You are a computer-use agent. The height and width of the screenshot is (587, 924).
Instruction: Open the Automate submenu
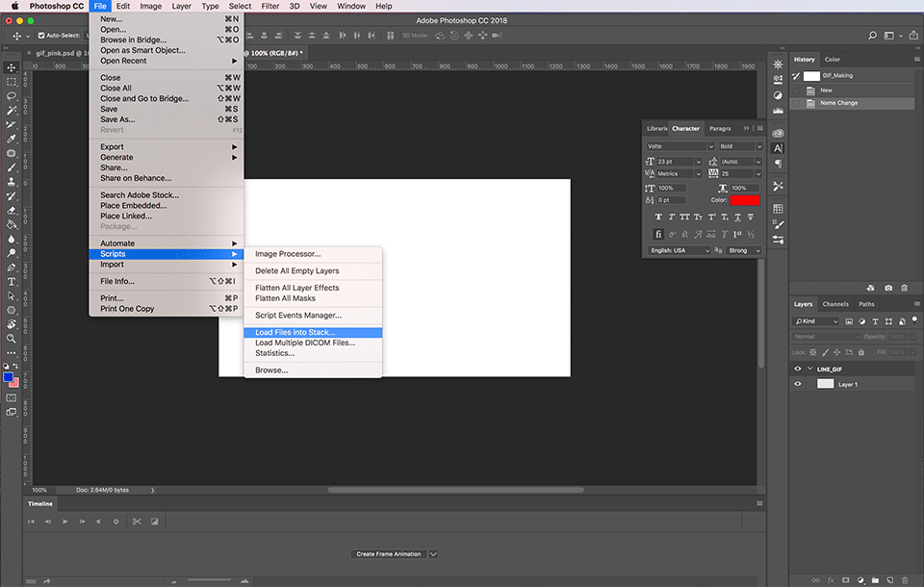[x=167, y=243]
